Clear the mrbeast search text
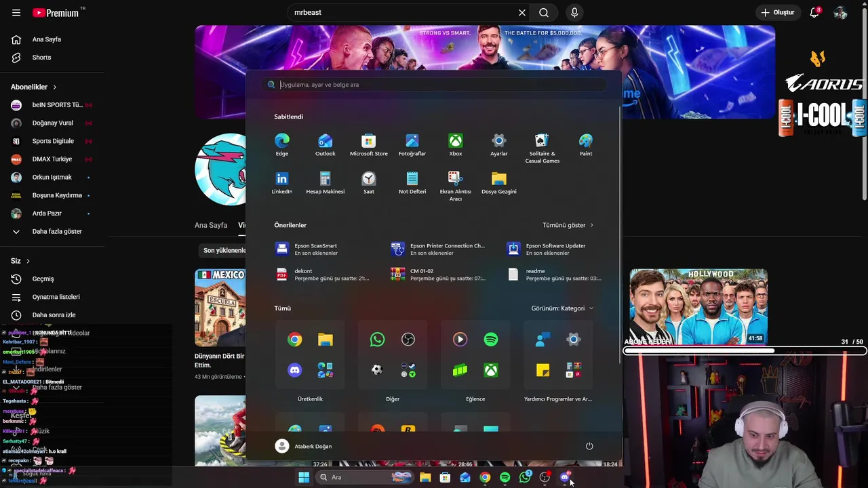This screenshot has height=488, width=868. tap(522, 12)
